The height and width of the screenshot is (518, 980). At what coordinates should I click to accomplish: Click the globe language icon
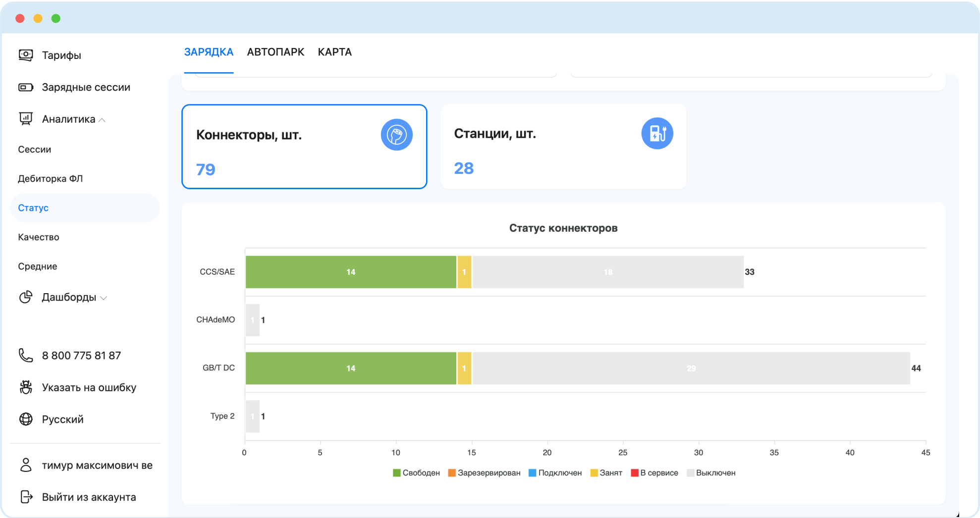[26, 419]
